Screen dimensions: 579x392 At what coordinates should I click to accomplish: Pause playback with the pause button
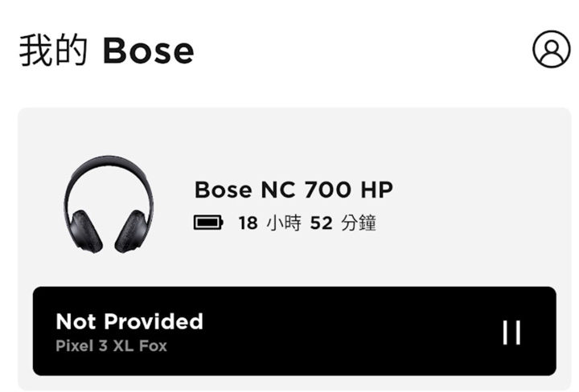click(x=511, y=333)
